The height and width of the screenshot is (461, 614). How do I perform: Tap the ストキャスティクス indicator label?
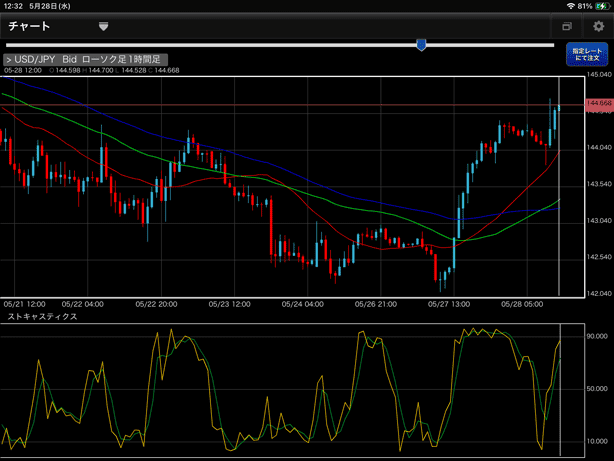coord(42,316)
